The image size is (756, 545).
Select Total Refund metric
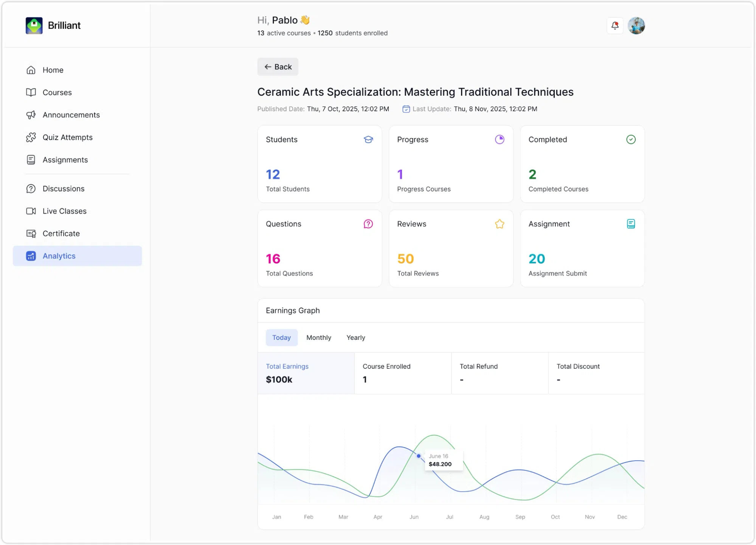pyautogui.click(x=500, y=373)
